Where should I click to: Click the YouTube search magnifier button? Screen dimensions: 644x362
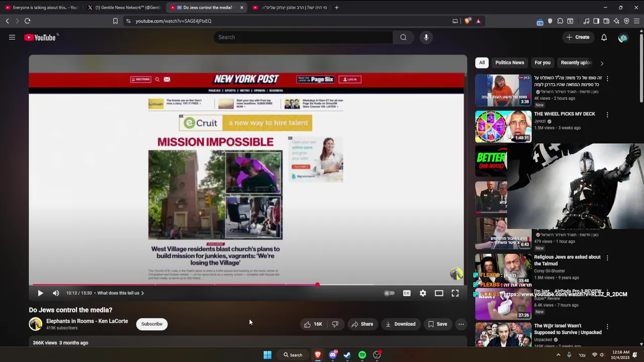point(403,37)
